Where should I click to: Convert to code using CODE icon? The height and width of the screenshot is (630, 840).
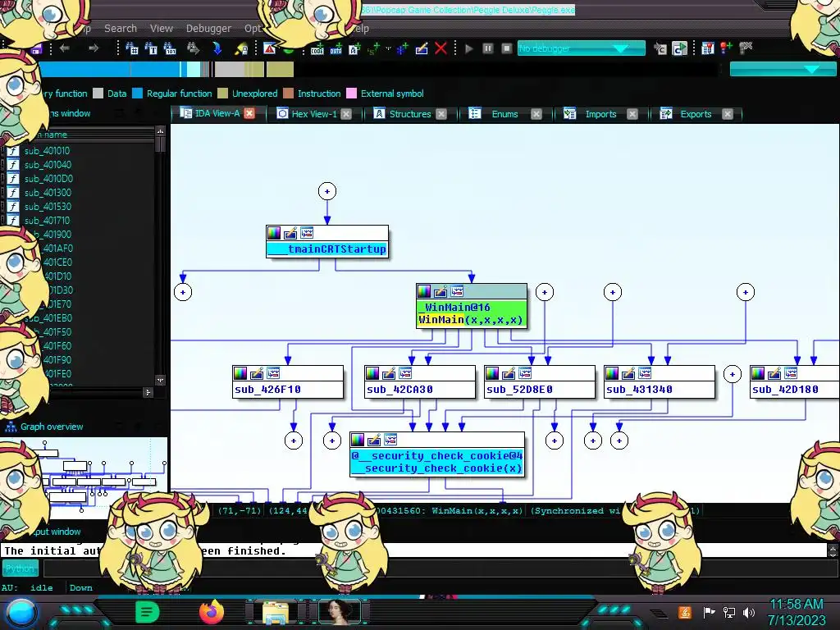(317, 49)
